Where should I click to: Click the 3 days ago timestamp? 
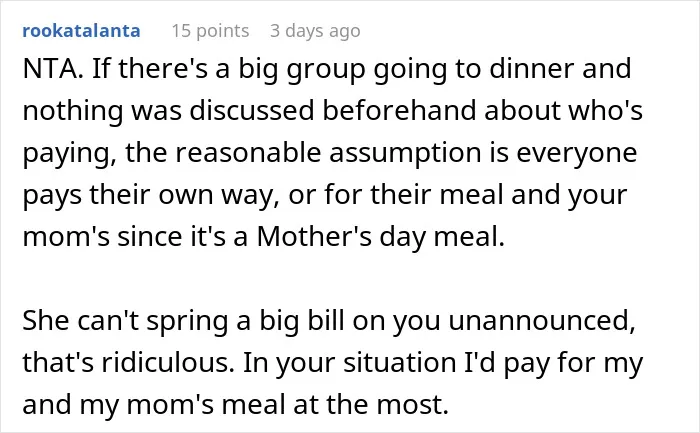click(x=315, y=31)
